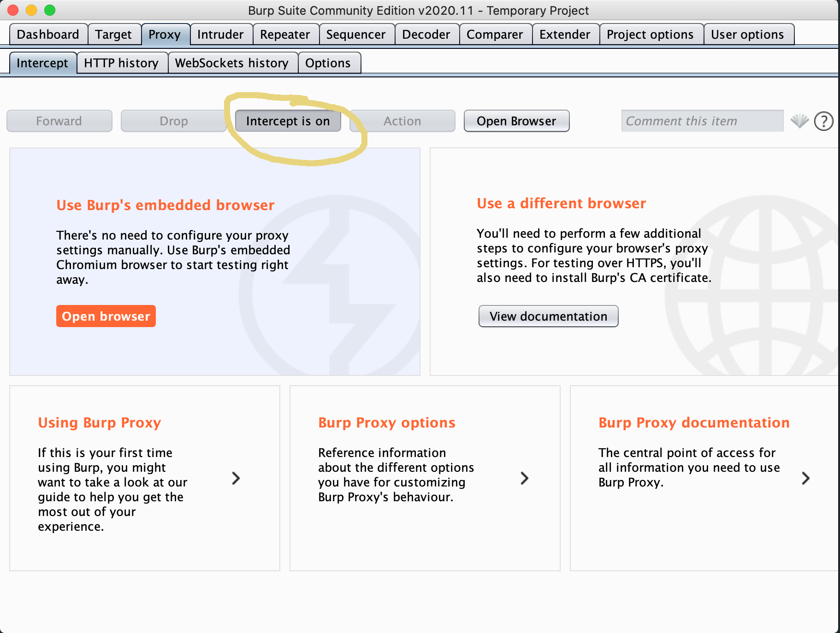Toggle the 'Intercept is on' button

point(288,121)
